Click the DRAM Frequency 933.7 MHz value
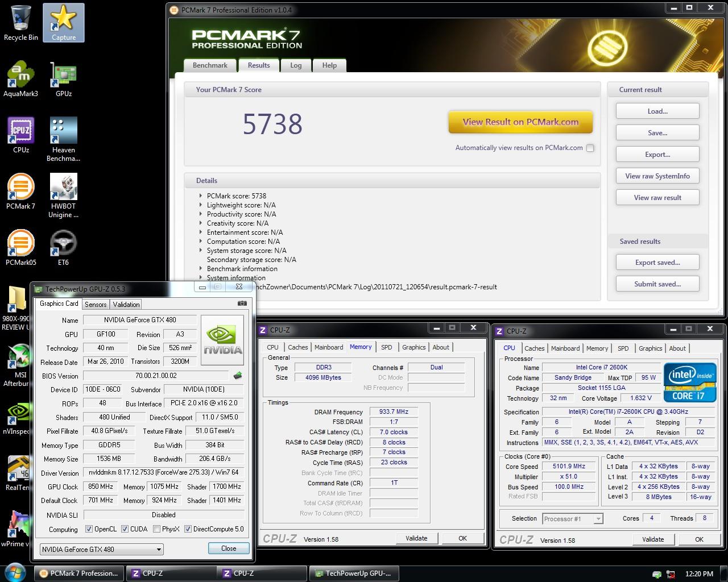This screenshot has width=728, height=582. click(x=395, y=412)
